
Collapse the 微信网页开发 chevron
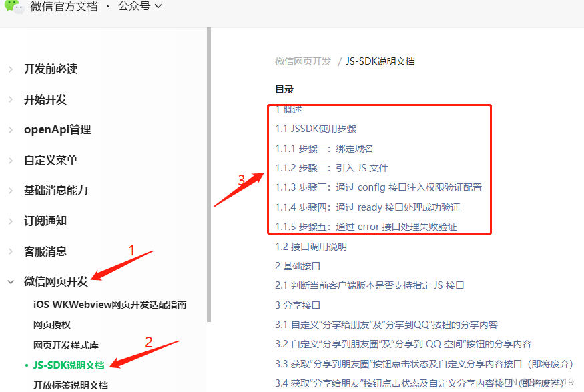coord(11,282)
